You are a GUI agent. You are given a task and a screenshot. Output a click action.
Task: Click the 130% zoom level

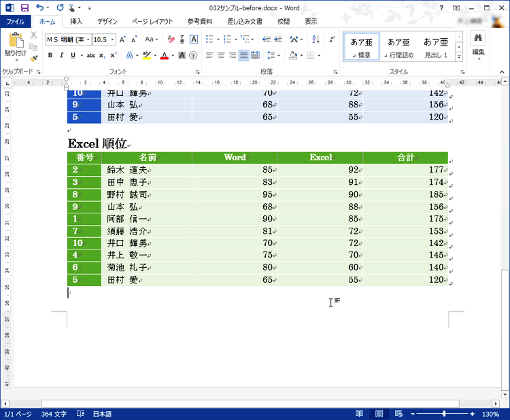pos(490,414)
